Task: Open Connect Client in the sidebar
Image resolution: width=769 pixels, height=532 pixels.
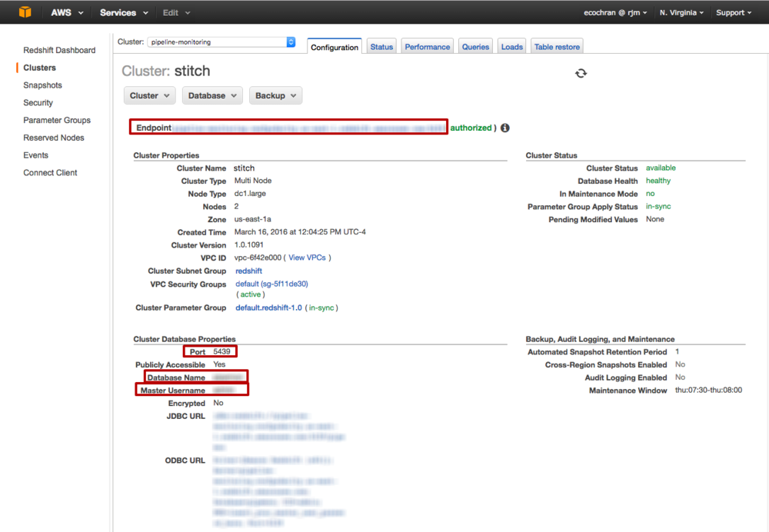Action: coord(50,173)
